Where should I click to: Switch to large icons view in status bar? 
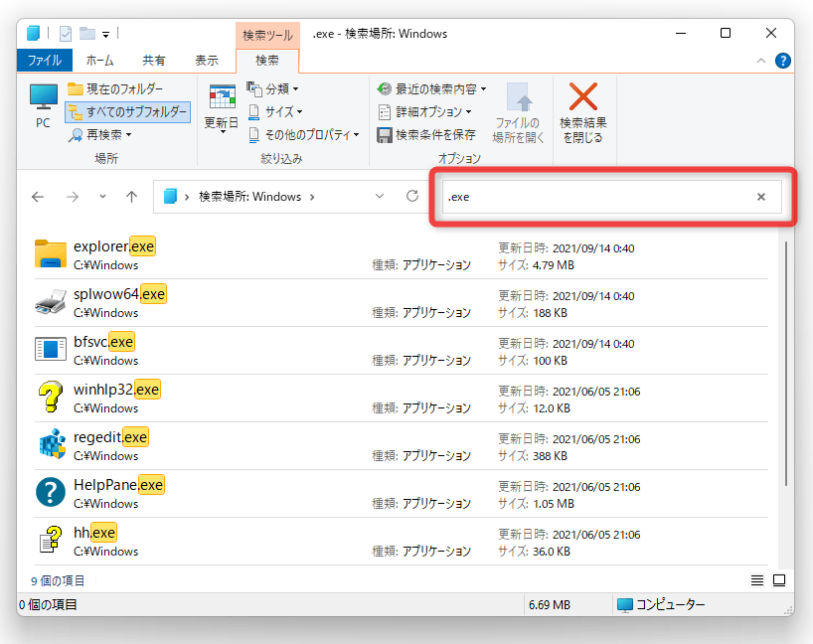pyautogui.click(x=779, y=580)
